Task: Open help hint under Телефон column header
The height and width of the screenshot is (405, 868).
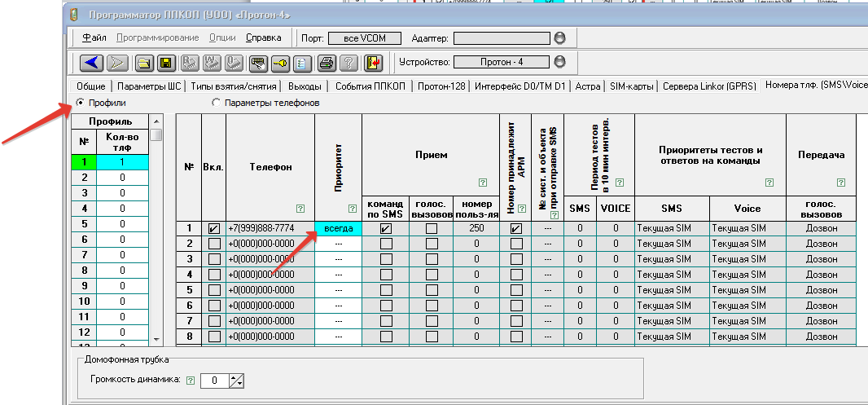Action: pos(300,209)
